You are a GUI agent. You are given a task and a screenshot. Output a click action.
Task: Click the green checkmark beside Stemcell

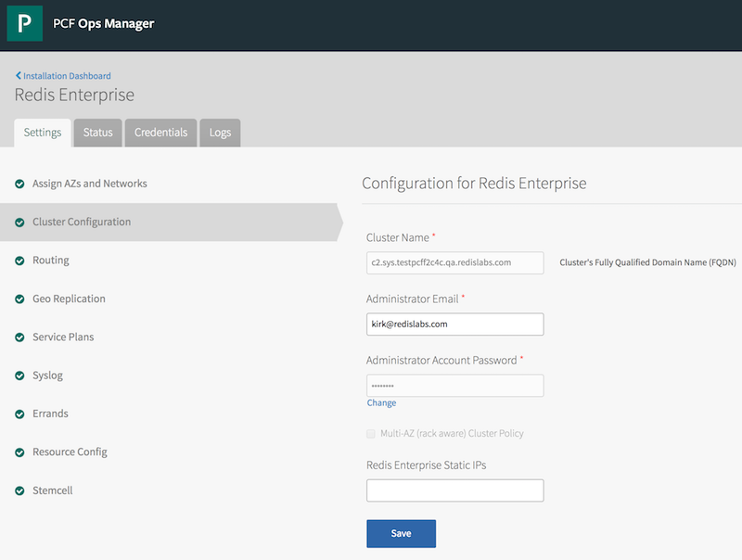pos(19,490)
